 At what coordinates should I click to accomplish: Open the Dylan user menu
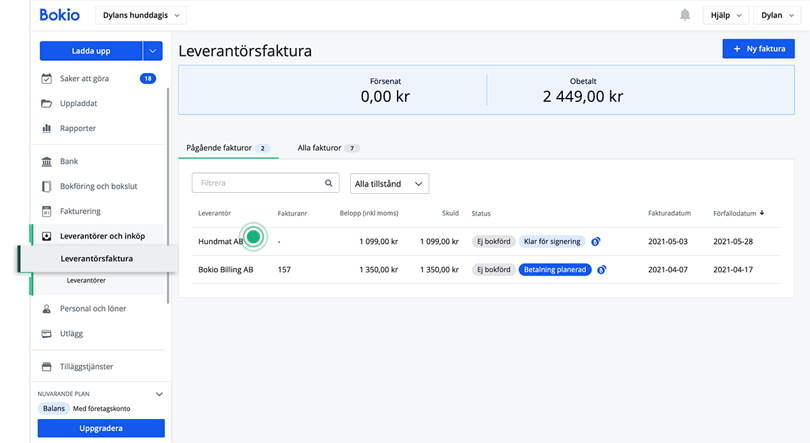(x=776, y=15)
